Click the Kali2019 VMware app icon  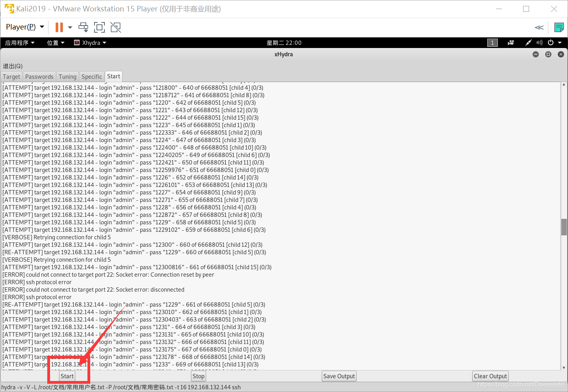coord(9,9)
